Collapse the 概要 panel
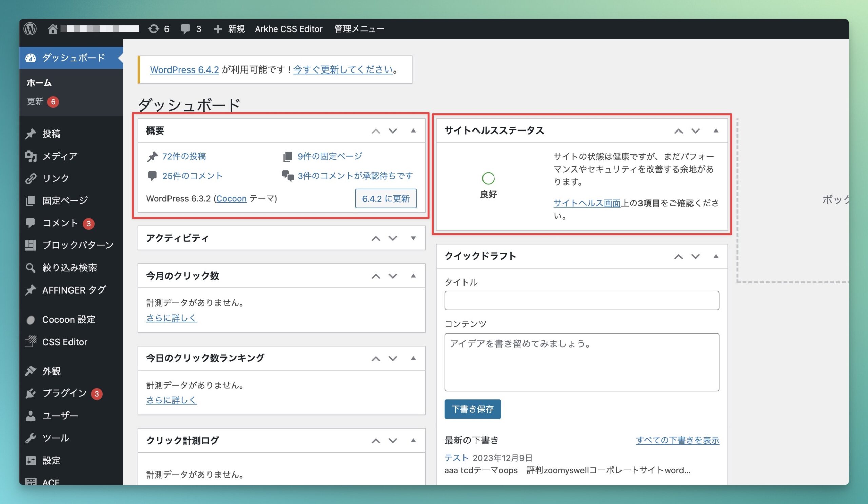868x504 pixels. 413,131
